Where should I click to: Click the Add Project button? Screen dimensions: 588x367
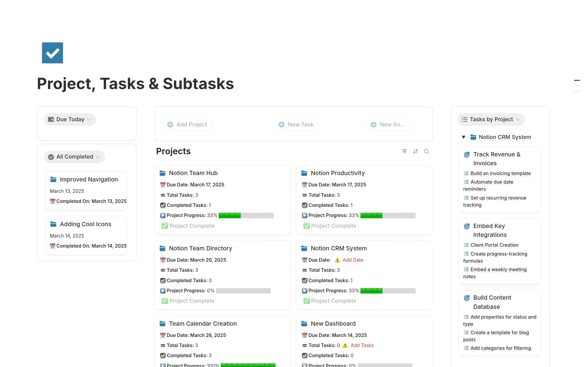point(187,125)
